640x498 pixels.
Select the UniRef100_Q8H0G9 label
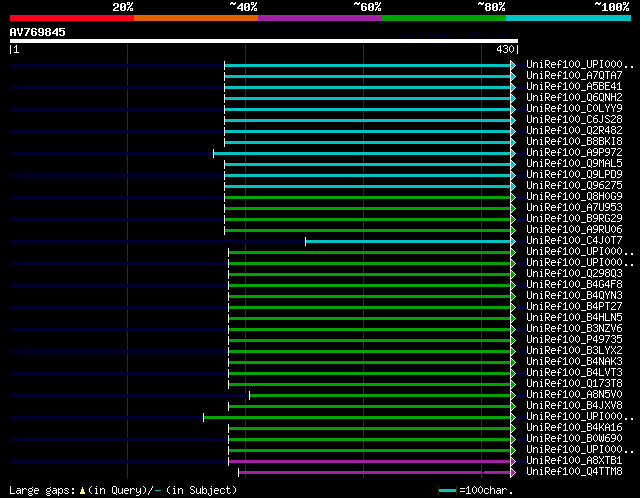click(x=574, y=197)
